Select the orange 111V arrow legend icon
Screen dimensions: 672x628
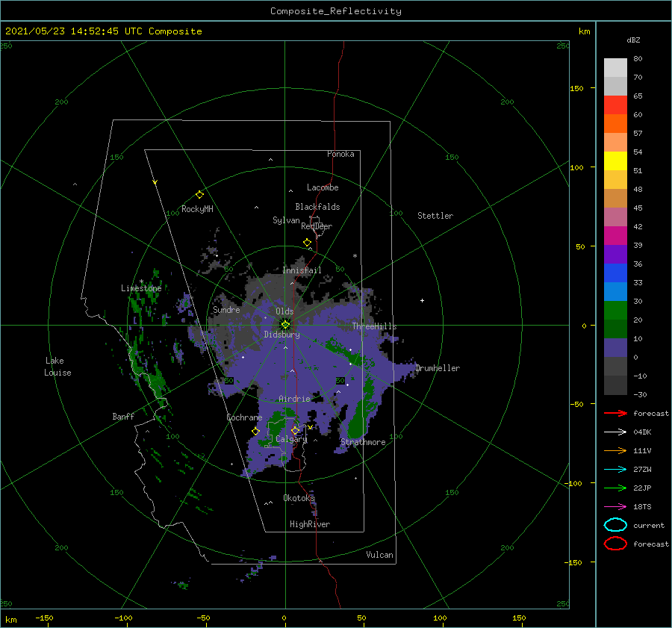coord(615,450)
